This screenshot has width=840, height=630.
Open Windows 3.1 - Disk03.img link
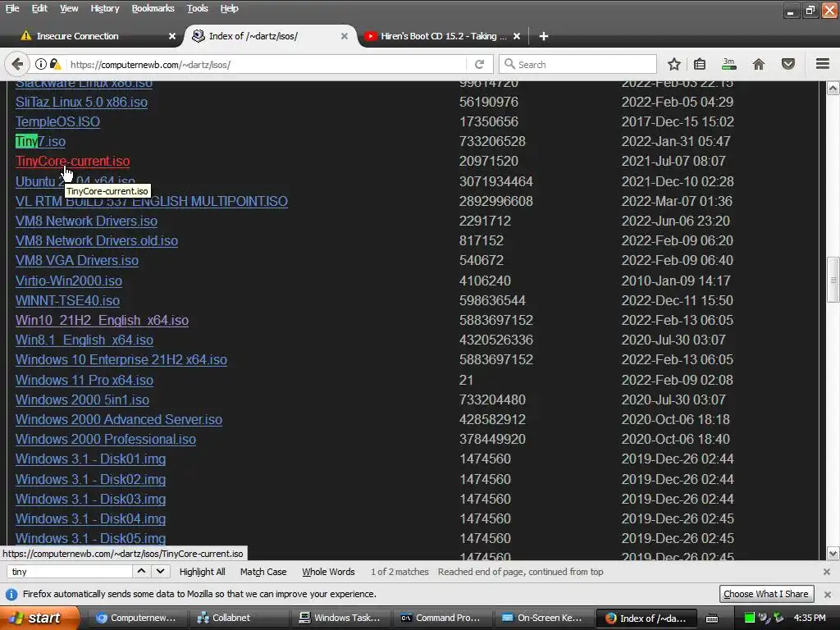(90, 499)
